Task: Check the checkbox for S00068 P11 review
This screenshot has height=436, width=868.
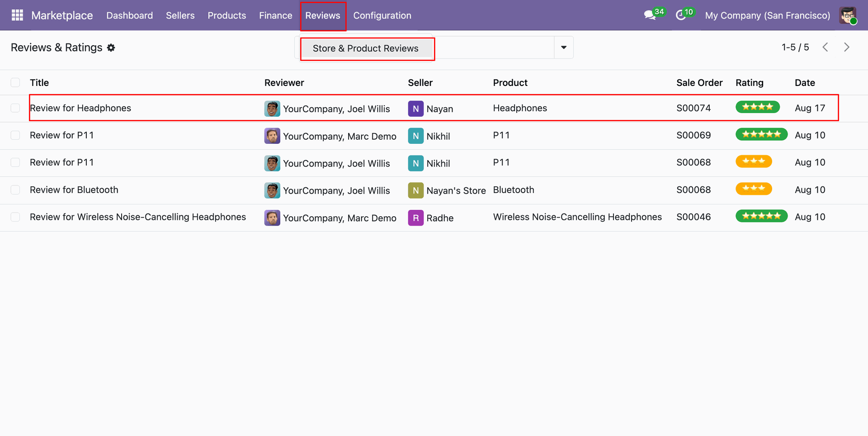Action: click(15, 162)
